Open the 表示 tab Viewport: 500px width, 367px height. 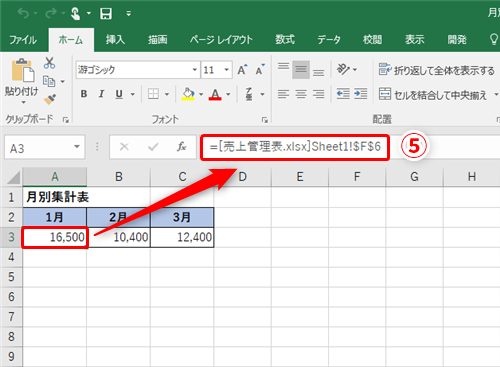[415, 40]
